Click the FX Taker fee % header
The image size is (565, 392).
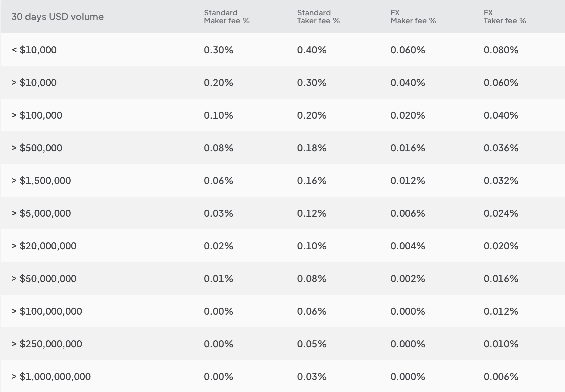[505, 17]
